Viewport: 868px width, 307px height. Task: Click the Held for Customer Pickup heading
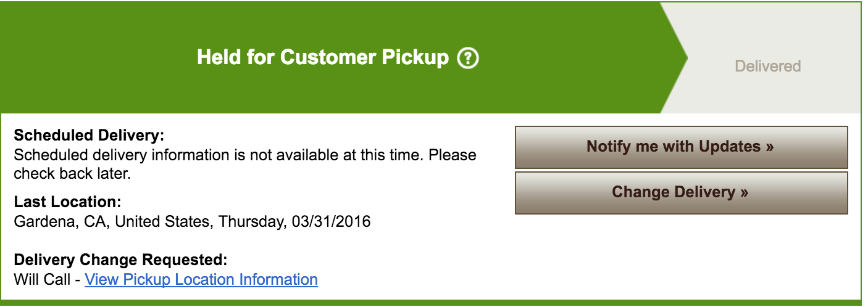click(x=322, y=58)
